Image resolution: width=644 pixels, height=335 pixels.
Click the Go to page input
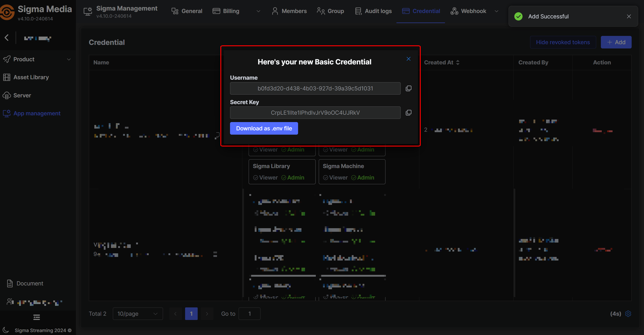point(249,313)
